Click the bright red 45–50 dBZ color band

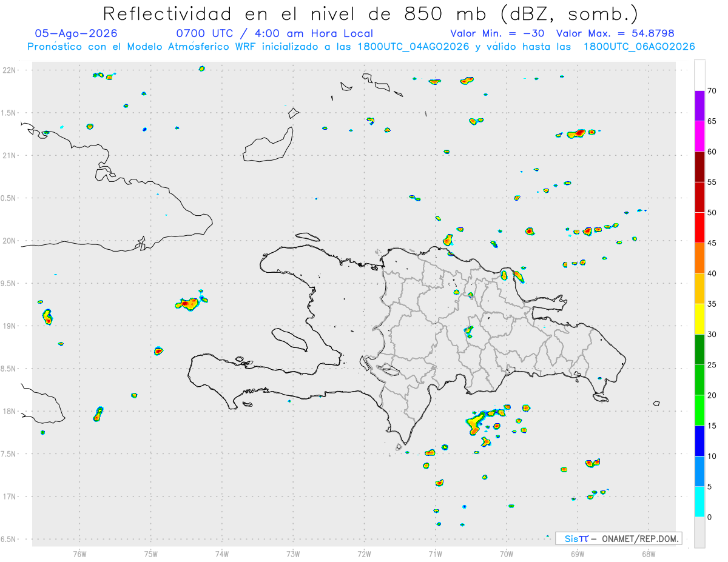699,228
